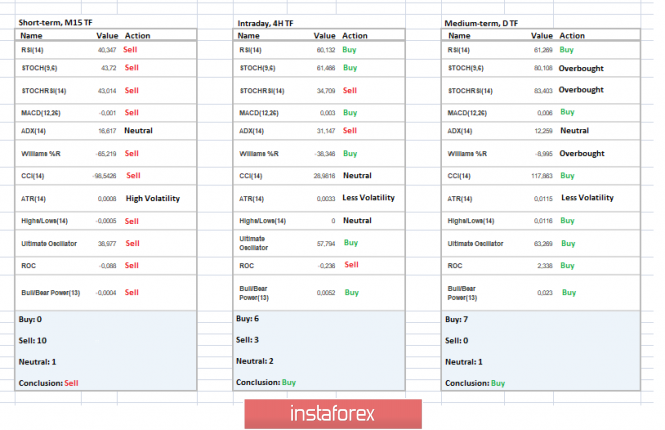Screen dimensions: 665x430
Task: Click the Action column header in Medium-term table
Action: [x=573, y=34]
